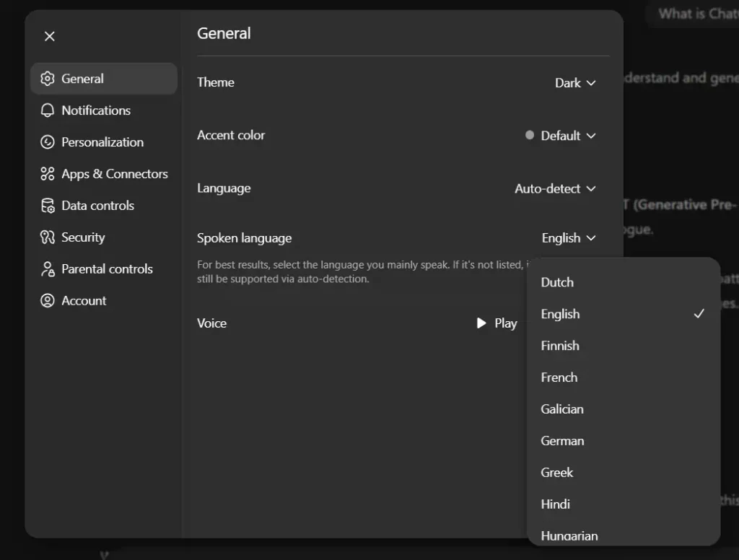Click the Personalization icon in sidebar
This screenshot has width=739, height=560.
pyautogui.click(x=48, y=142)
